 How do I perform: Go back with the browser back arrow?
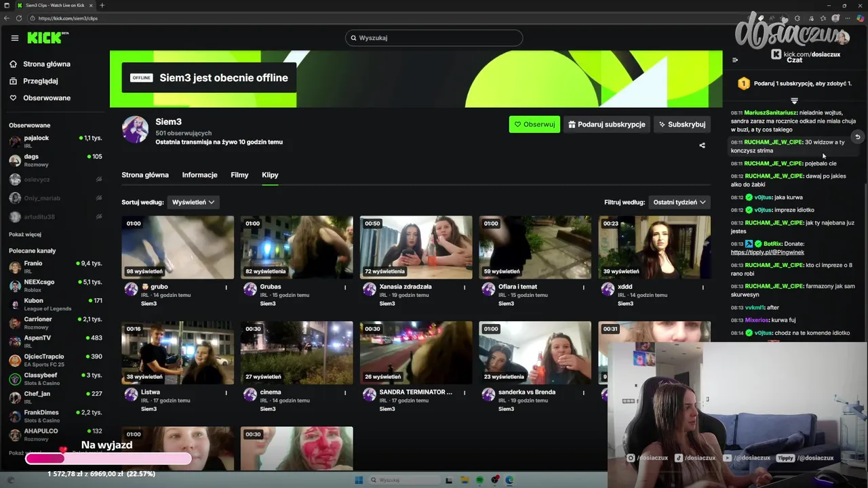[x=7, y=18]
